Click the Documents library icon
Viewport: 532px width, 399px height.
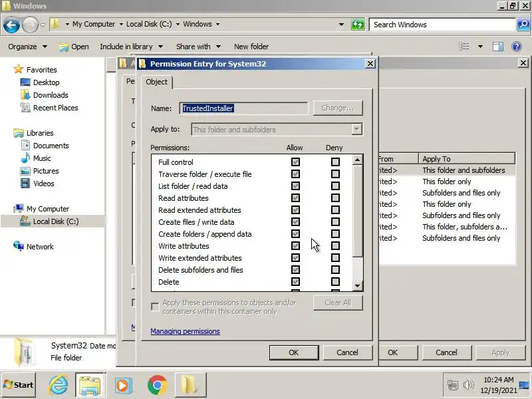pos(25,145)
